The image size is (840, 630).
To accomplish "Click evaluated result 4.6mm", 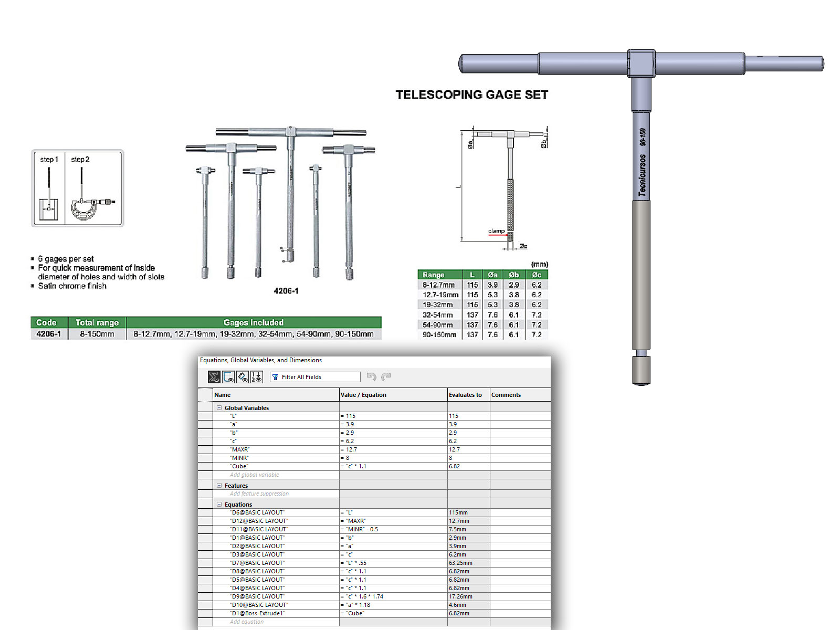I will pyautogui.click(x=468, y=605).
